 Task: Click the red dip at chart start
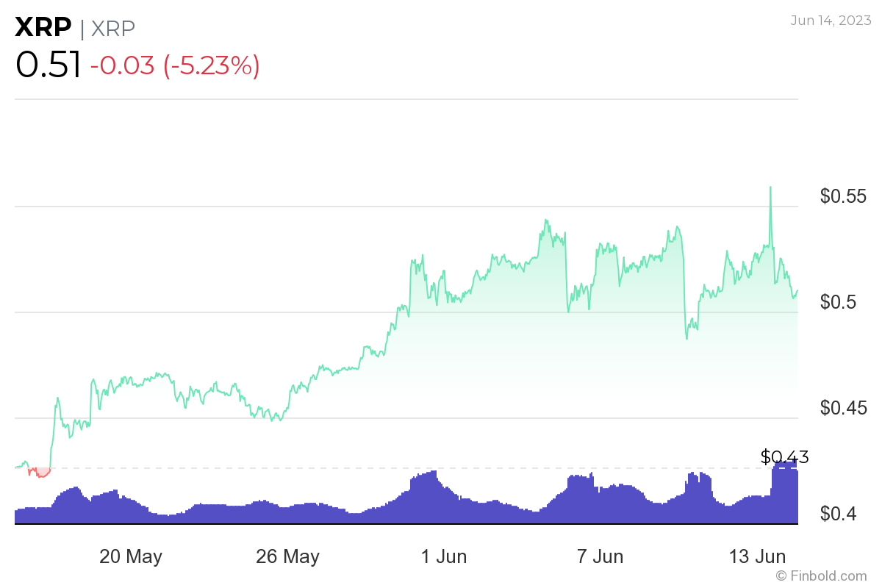point(40,473)
